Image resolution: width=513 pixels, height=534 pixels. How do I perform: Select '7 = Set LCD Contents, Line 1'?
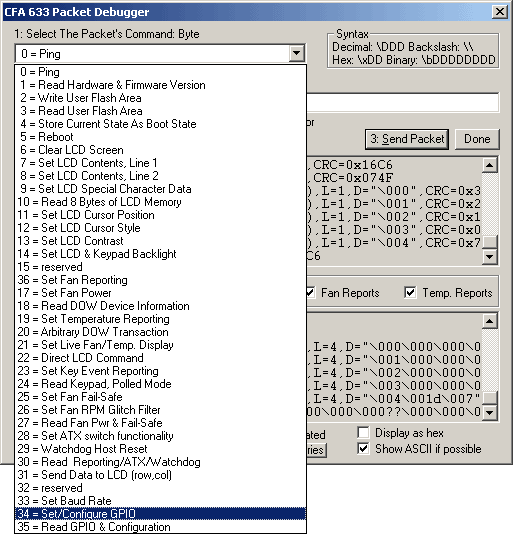160,163
